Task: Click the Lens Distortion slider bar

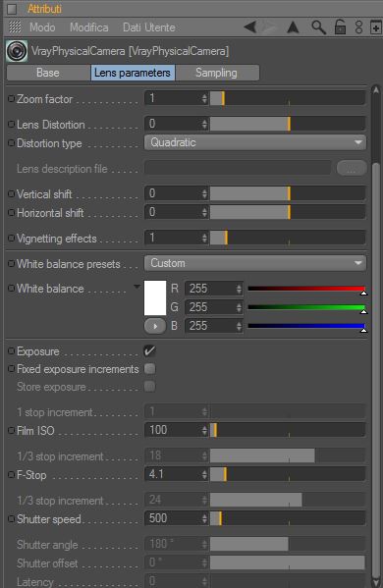Action: 288,124
